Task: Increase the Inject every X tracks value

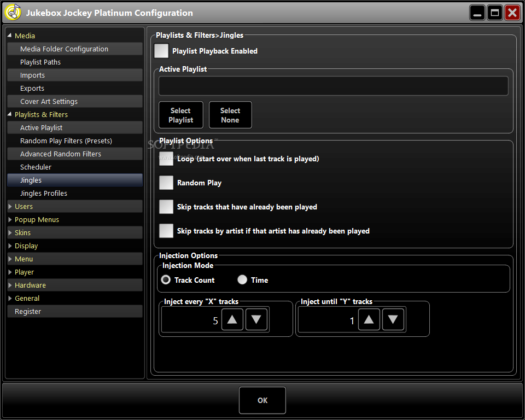Action: (x=232, y=319)
